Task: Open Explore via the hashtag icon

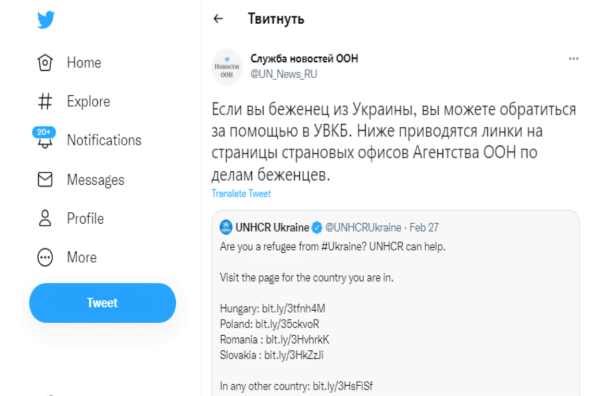Action: point(45,102)
